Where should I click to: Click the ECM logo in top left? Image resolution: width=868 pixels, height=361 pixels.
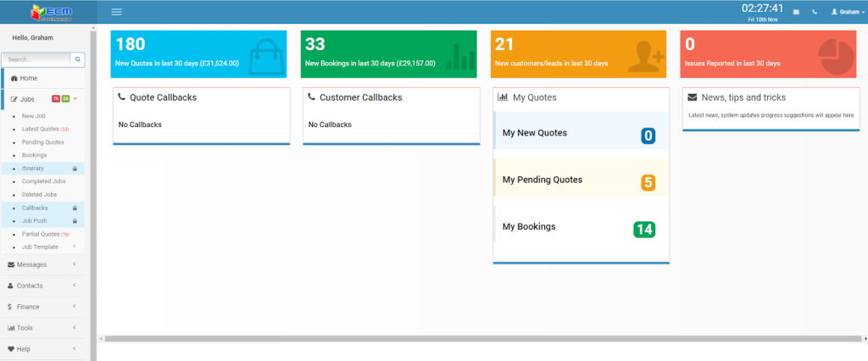tap(46, 12)
